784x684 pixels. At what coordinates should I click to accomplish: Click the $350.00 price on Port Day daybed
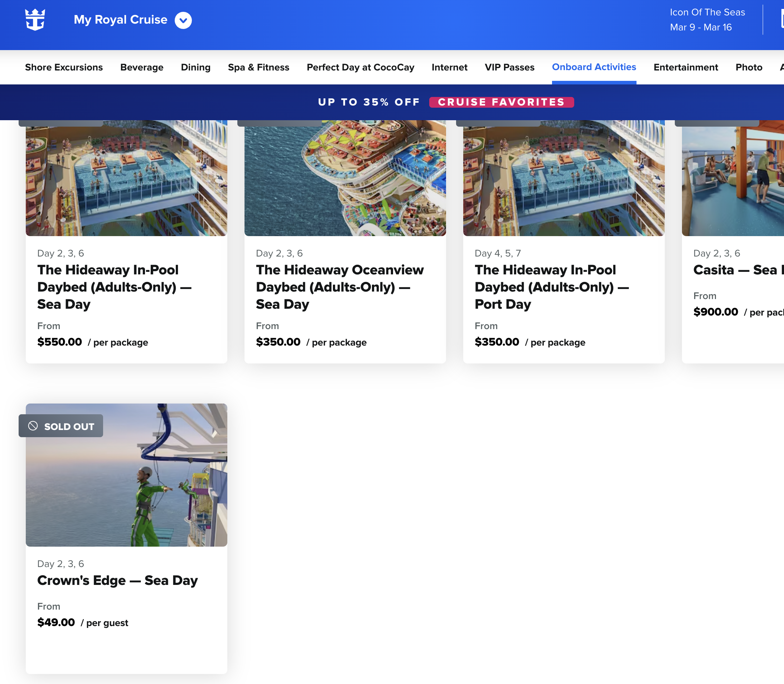click(497, 342)
